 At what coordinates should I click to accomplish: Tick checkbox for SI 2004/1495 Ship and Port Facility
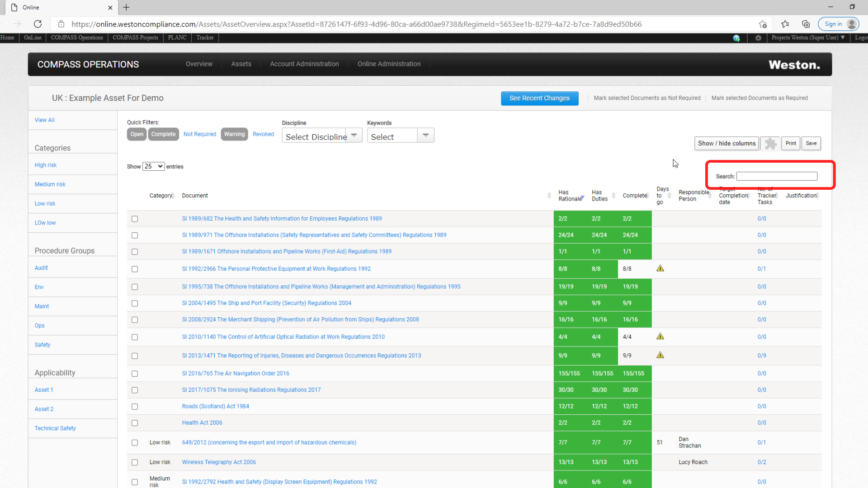[135, 304]
